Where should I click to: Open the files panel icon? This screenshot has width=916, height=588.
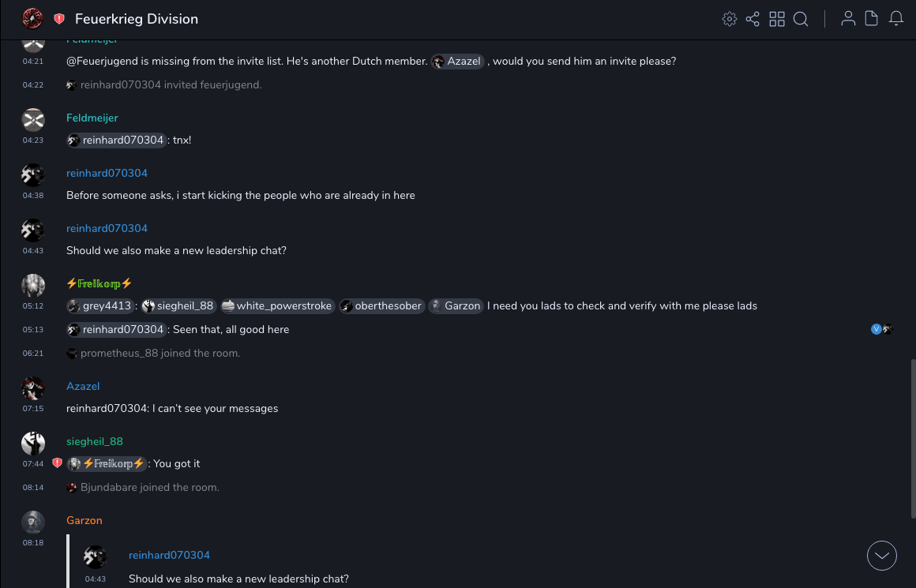click(872, 19)
